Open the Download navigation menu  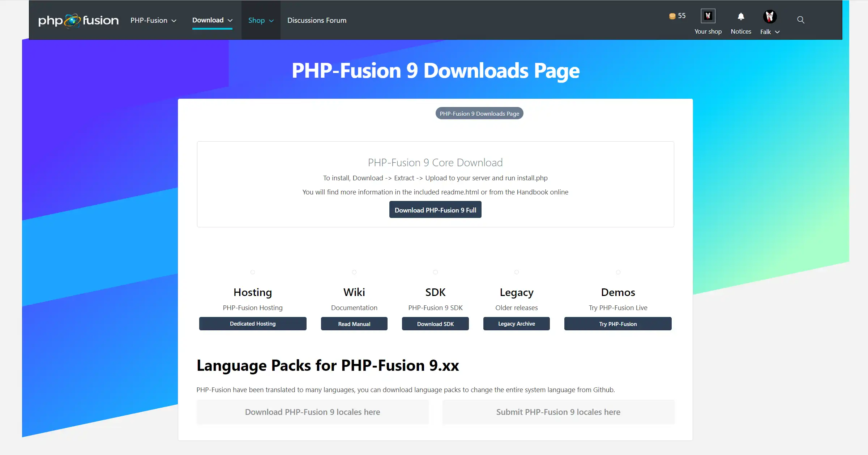212,20
